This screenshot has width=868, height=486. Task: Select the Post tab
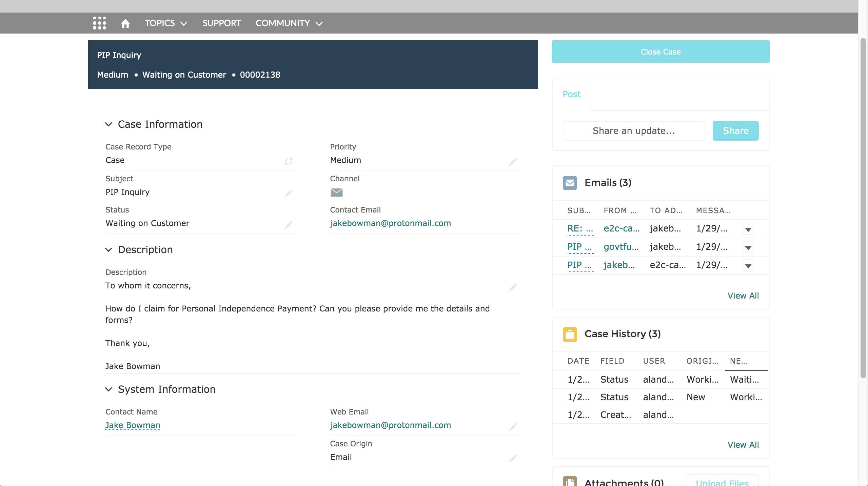pos(571,94)
